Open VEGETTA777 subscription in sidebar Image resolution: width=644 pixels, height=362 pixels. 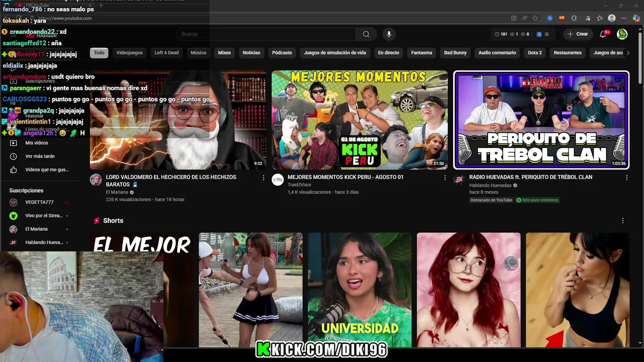(39, 202)
